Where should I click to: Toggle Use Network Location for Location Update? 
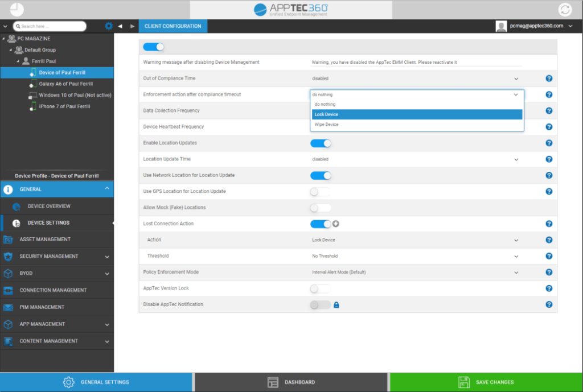click(321, 176)
